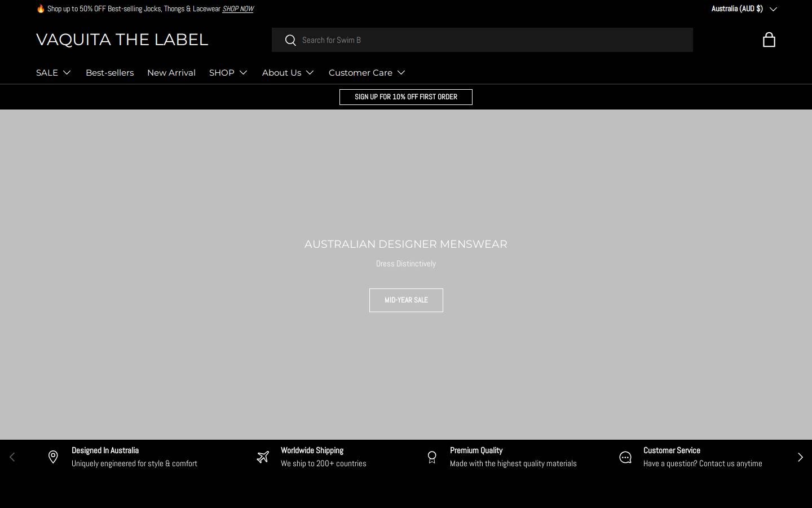This screenshot has height=508, width=812.
Task: Click the Worldwide Shipping text
Action: (312, 450)
